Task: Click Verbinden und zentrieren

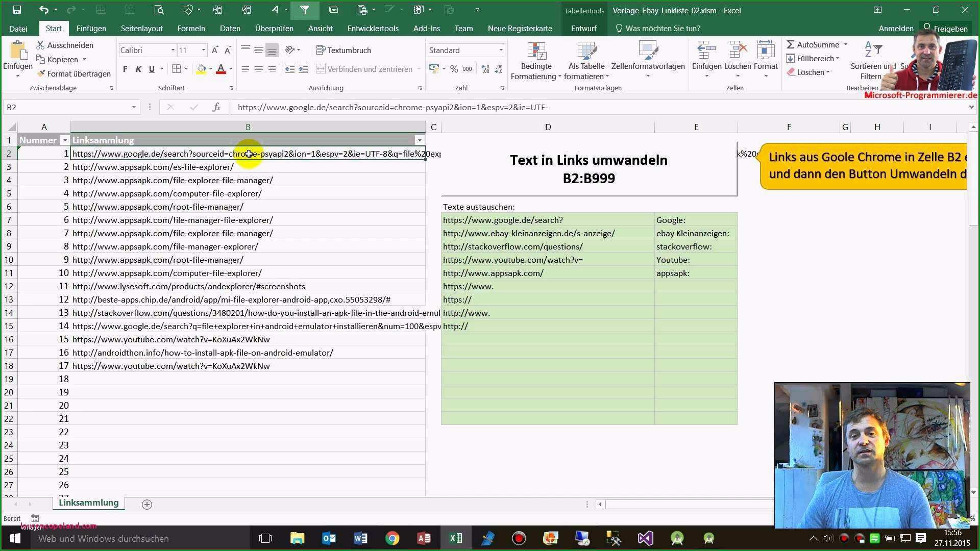Action: coord(364,69)
